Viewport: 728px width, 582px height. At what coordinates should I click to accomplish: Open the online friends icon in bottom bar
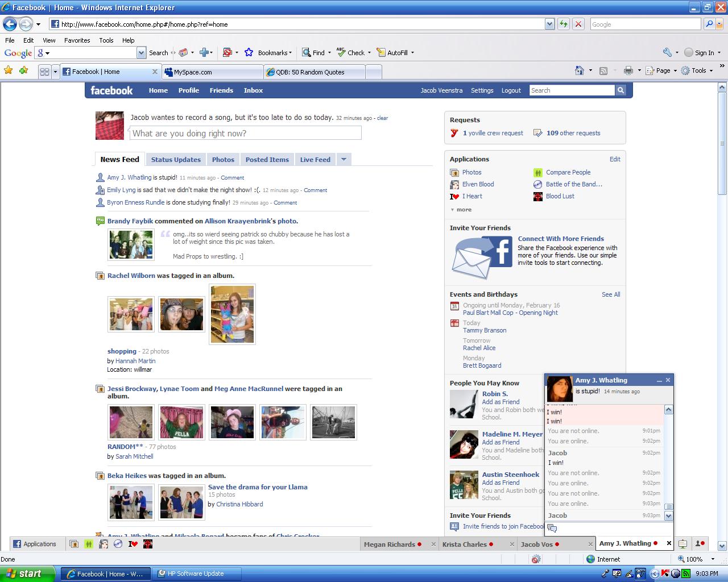pyautogui.click(x=700, y=544)
